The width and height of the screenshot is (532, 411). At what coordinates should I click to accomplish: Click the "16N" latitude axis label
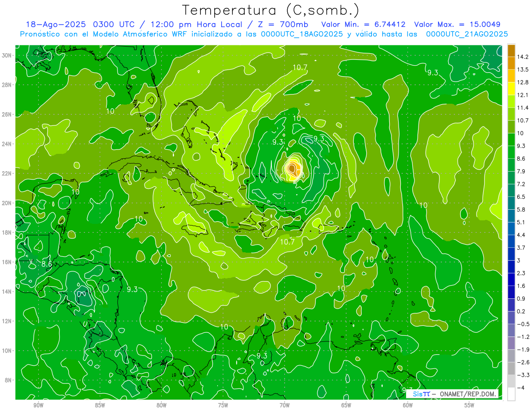pyautogui.click(x=8, y=262)
